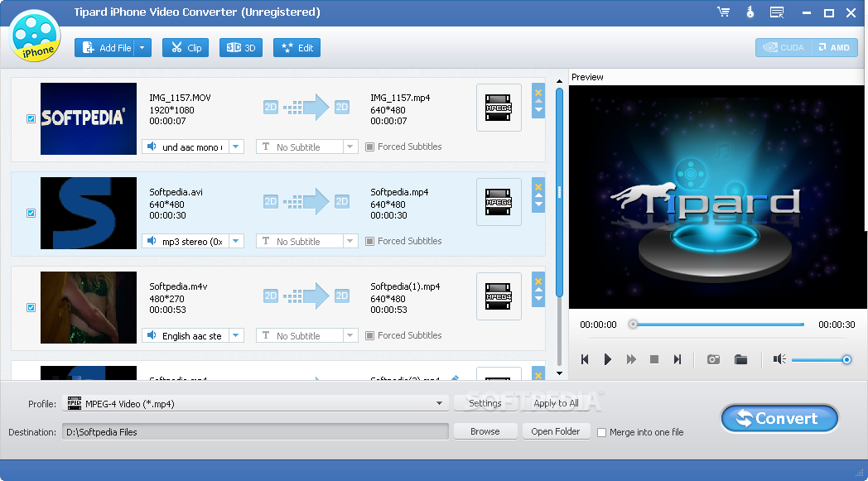Click the preview seek slider

tap(718, 325)
